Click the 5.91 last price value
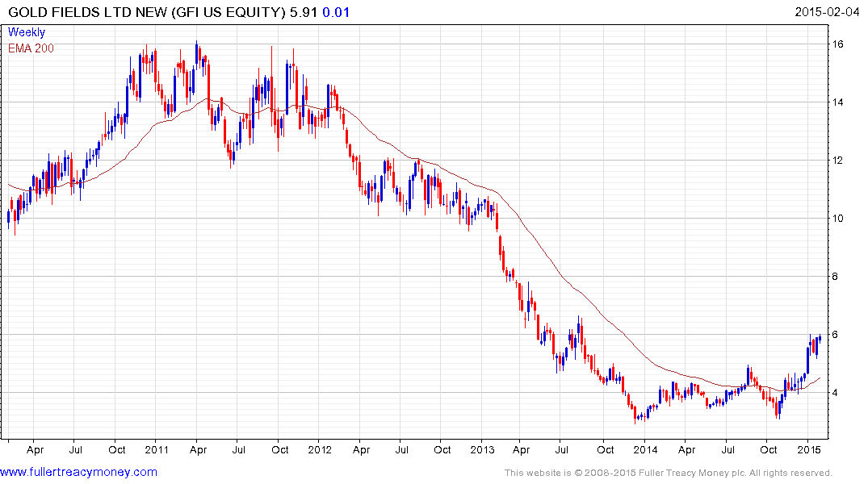This screenshot has height=484, width=868. (304, 12)
